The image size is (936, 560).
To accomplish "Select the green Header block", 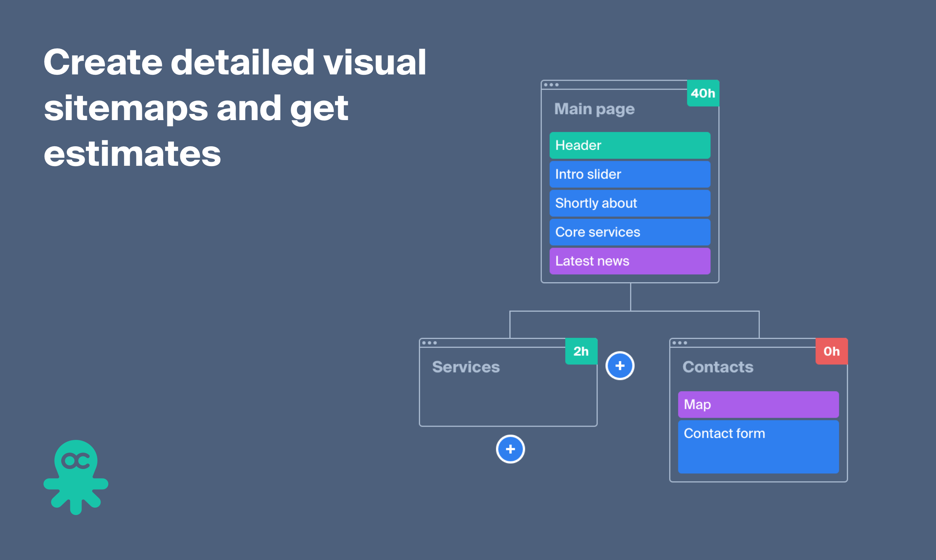I will (629, 145).
